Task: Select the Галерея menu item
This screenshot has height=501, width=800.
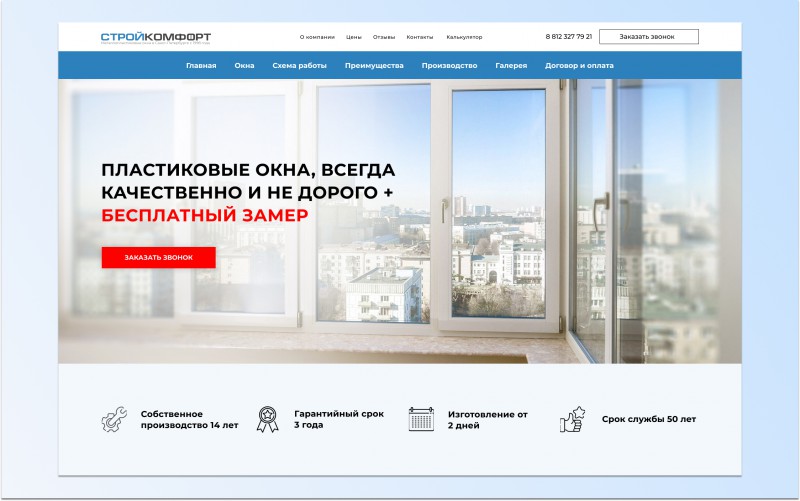Action: pyautogui.click(x=511, y=65)
